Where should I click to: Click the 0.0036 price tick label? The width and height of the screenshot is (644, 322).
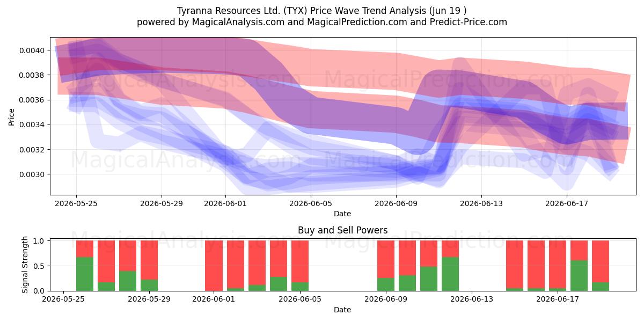tap(33, 100)
